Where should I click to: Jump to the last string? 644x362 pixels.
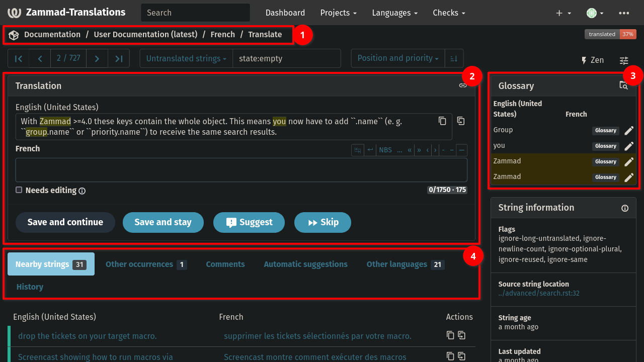119,58
